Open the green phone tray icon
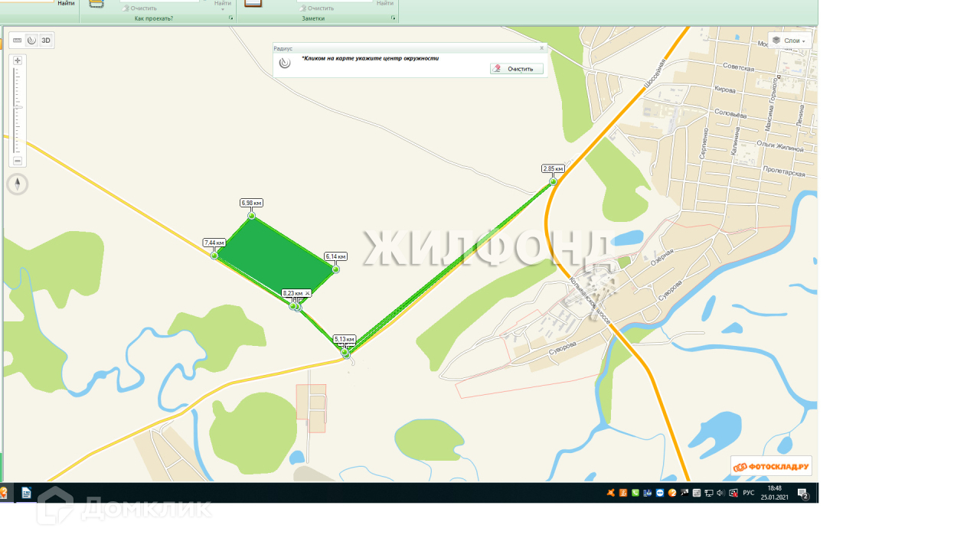This screenshot has height=551, width=980. pos(635,493)
